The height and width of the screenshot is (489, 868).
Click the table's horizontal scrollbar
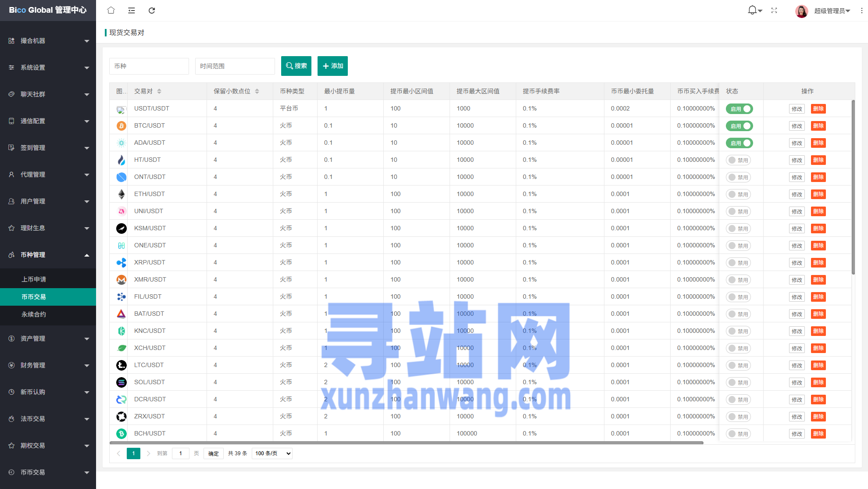406,443
